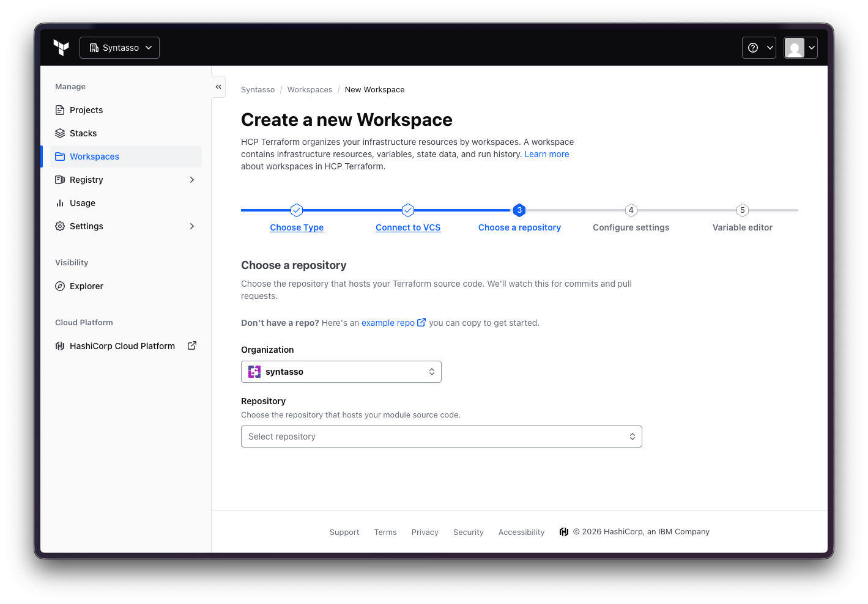Navigate to Workspaces in the breadcrumb

(x=310, y=89)
